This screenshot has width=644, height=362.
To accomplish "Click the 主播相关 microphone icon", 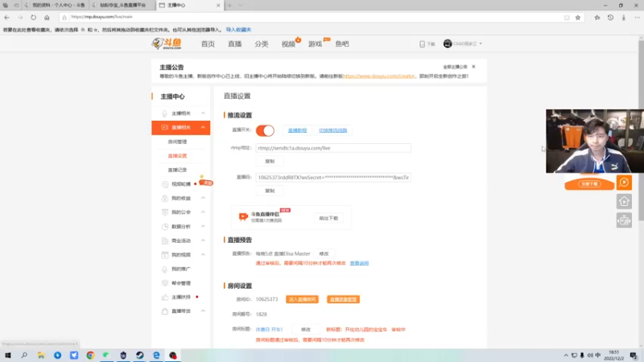I will [165, 113].
